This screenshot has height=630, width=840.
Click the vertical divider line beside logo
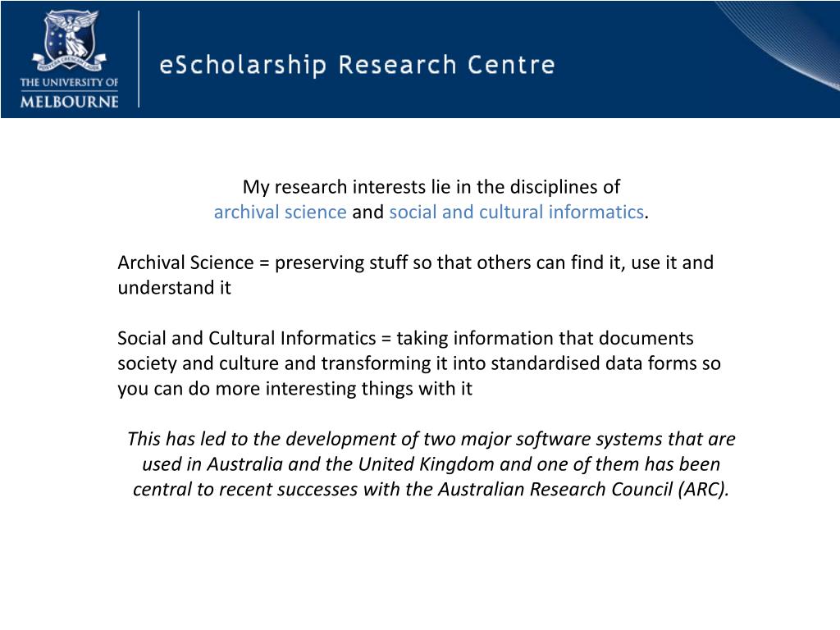click(x=139, y=59)
